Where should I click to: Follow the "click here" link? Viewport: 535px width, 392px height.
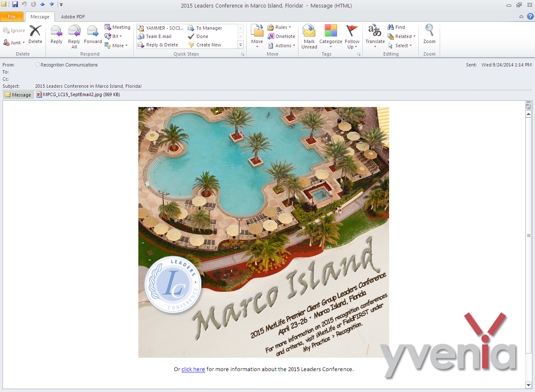click(x=193, y=369)
